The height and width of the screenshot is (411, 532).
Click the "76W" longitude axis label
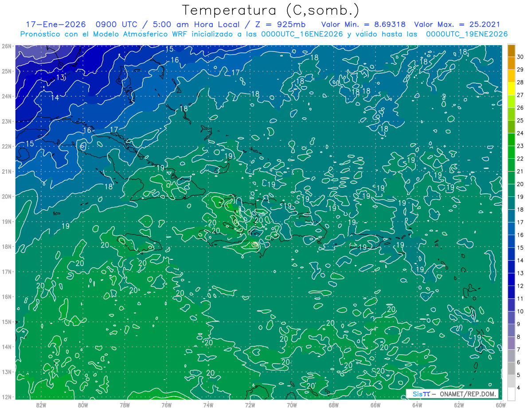click(x=166, y=405)
